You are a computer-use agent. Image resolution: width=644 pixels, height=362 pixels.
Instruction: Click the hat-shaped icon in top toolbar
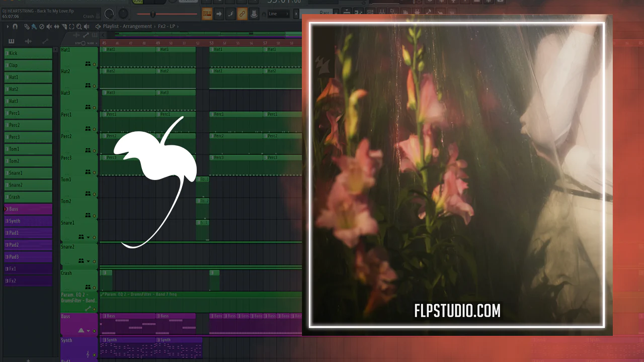(x=254, y=14)
